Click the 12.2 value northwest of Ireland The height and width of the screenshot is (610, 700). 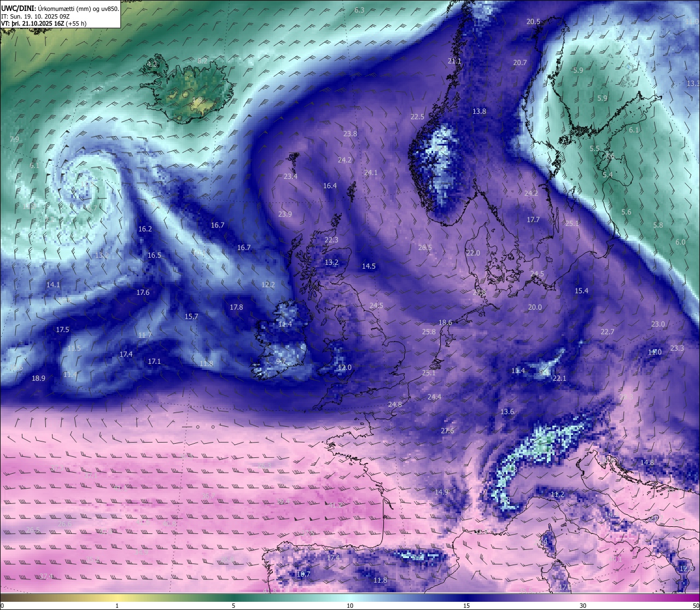click(x=268, y=284)
